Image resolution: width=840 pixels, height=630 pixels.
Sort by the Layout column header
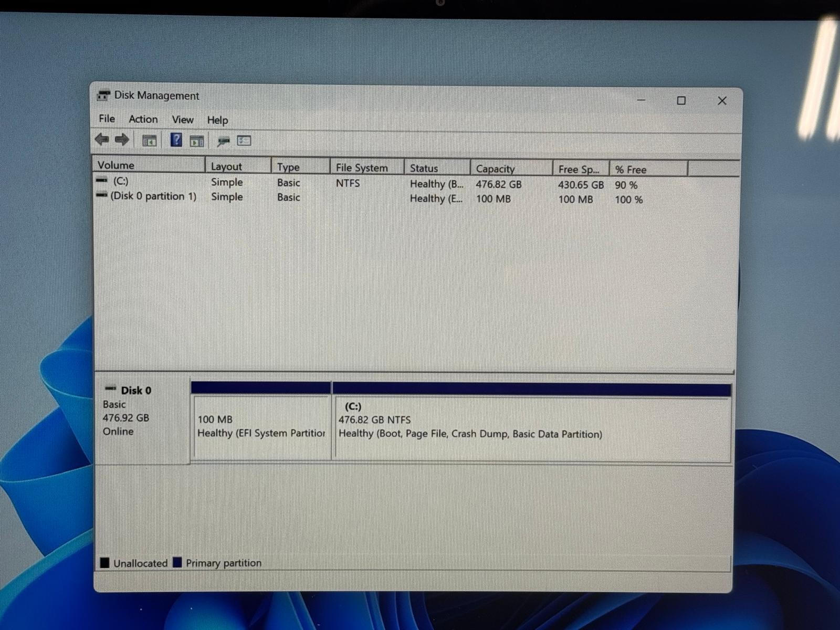coord(238,166)
